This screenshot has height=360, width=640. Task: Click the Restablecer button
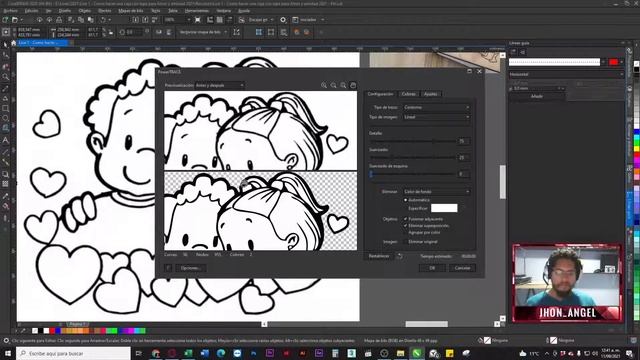pos(379,256)
